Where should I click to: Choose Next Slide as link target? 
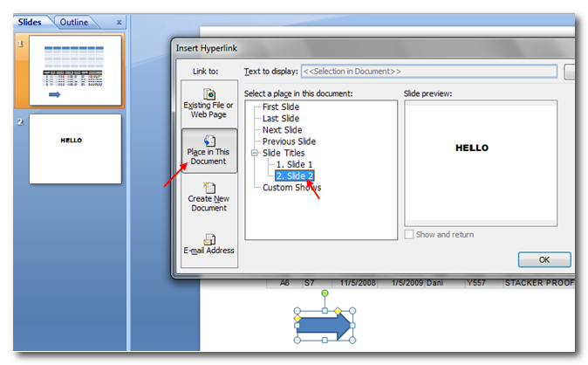[x=282, y=130]
